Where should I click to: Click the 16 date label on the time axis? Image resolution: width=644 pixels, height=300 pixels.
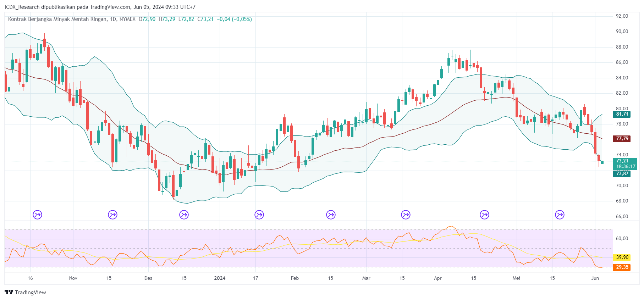coord(30,278)
